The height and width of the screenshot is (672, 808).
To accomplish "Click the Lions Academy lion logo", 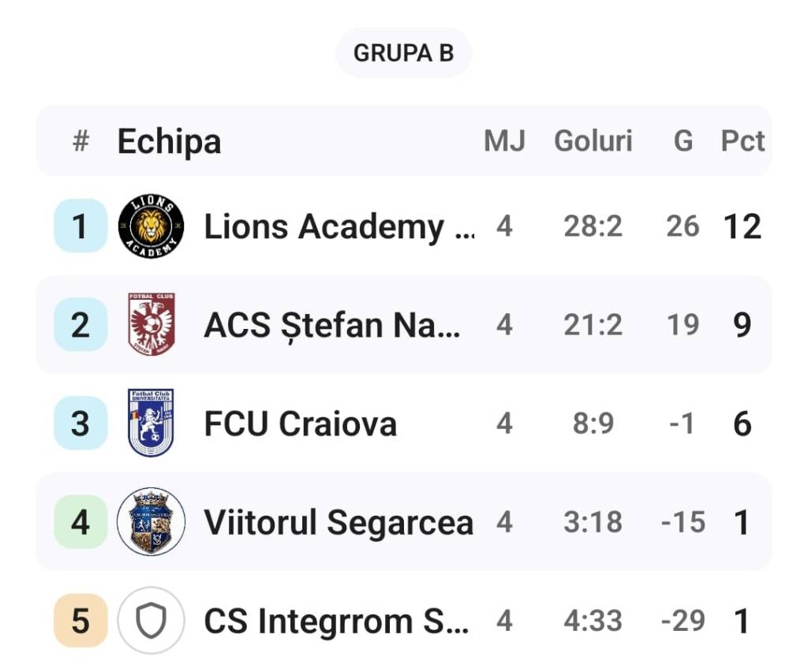I will [151, 226].
